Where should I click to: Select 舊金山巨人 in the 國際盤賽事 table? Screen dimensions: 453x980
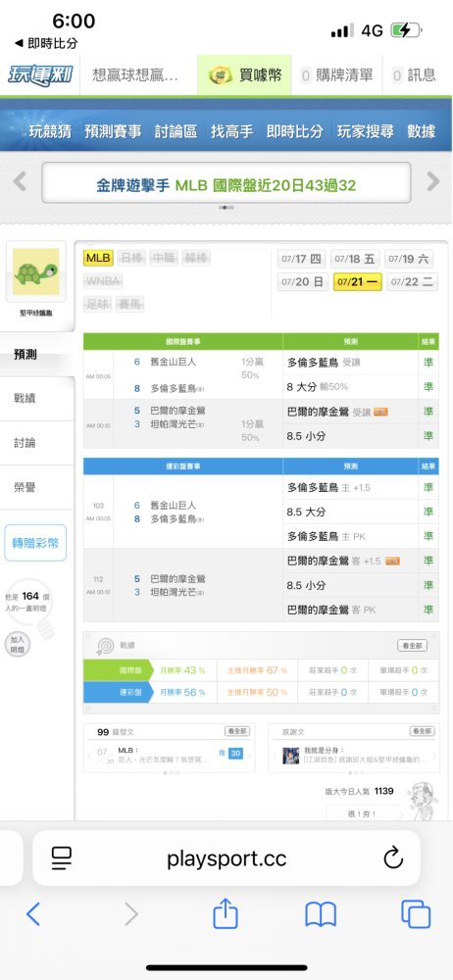click(x=174, y=362)
